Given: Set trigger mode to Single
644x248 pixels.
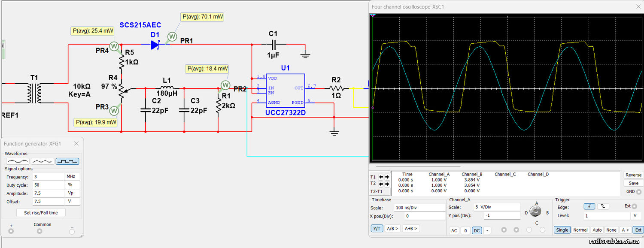Looking at the screenshot, I should pyautogui.click(x=562, y=230).
